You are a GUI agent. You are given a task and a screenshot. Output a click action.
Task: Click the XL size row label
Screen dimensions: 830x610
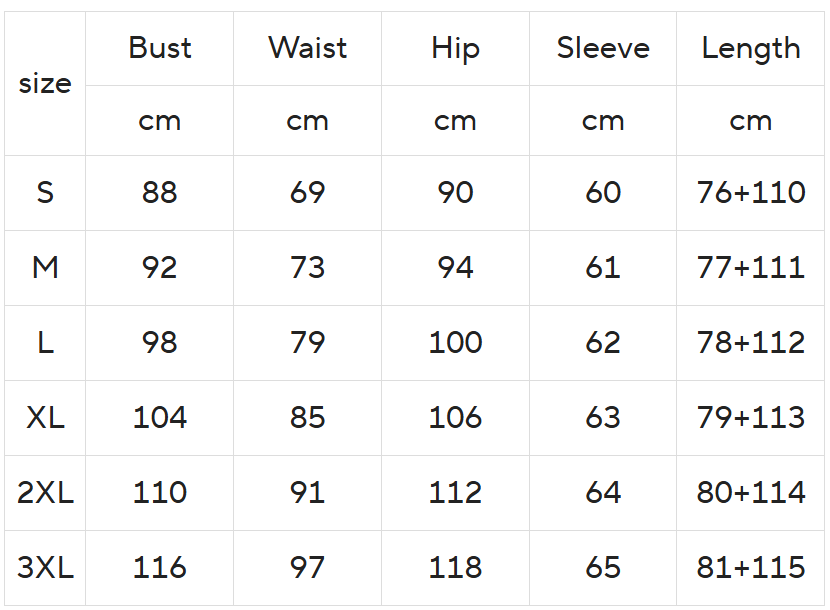[x=45, y=417]
